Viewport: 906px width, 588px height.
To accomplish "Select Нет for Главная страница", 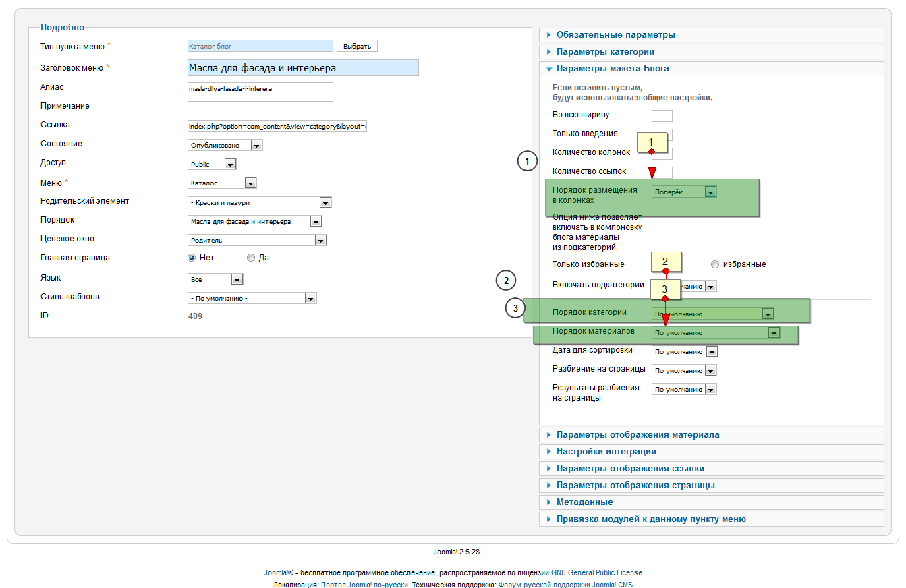I will click(192, 258).
